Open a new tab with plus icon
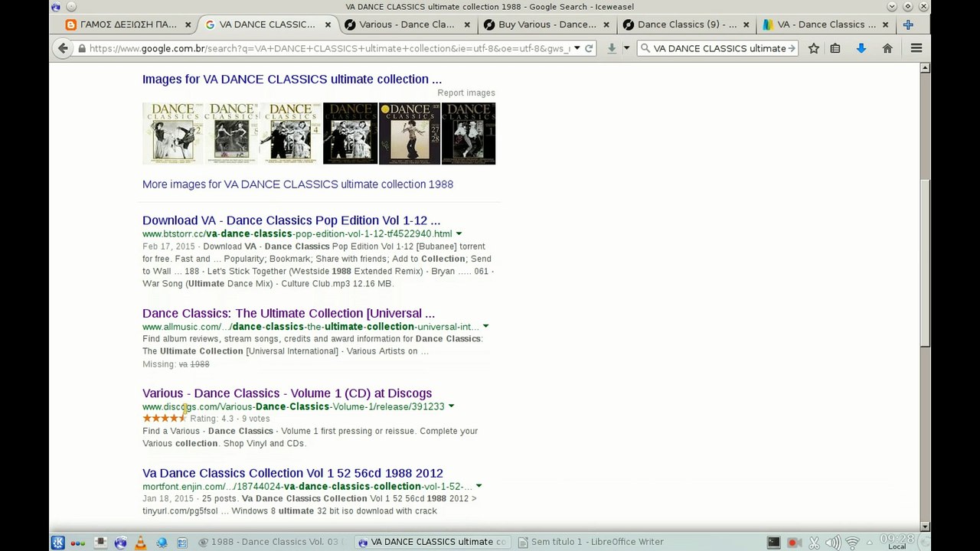 pos(908,24)
